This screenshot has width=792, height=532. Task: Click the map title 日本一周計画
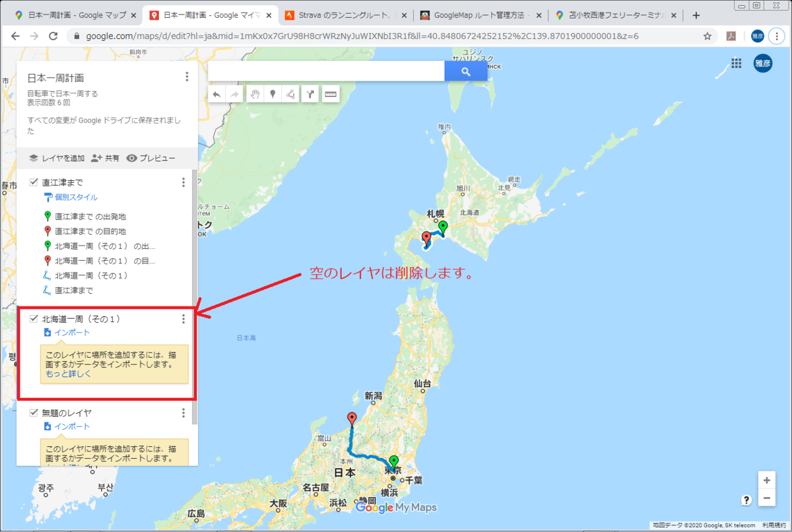pyautogui.click(x=55, y=78)
